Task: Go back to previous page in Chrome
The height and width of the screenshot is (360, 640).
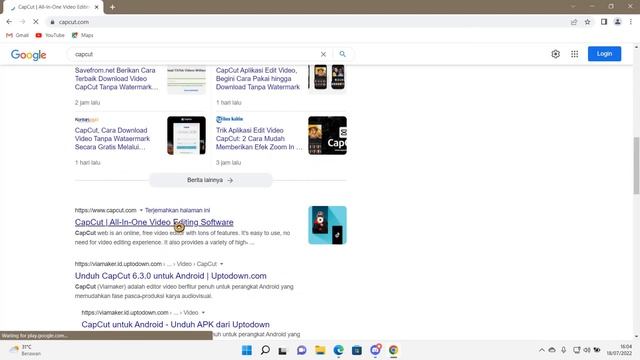Action: pyautogui.click(x=9, y=22)
